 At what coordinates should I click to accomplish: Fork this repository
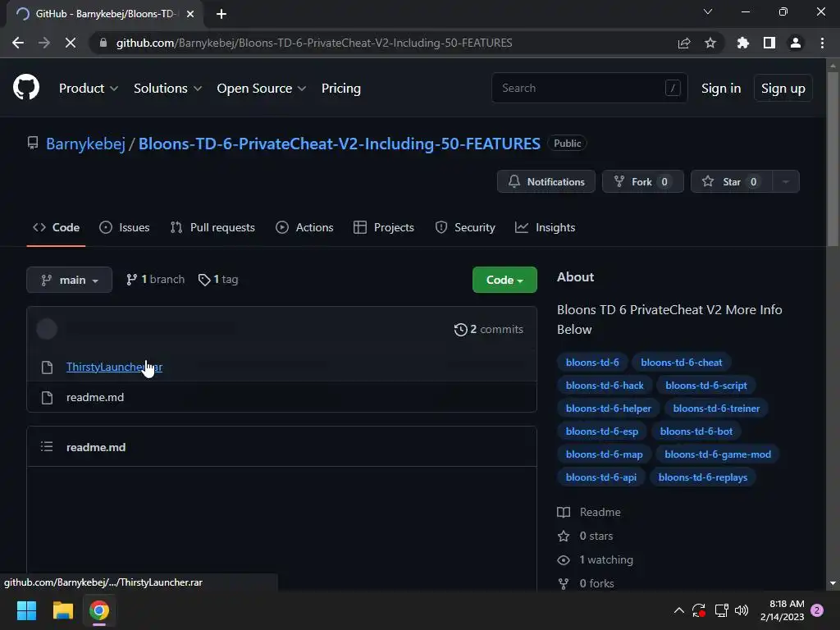click(643, 181)
